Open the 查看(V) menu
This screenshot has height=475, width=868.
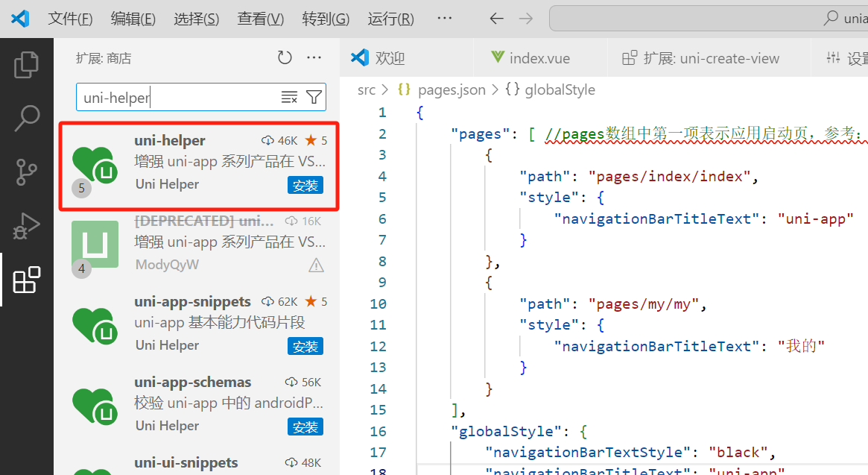click(x=260, y=19)
